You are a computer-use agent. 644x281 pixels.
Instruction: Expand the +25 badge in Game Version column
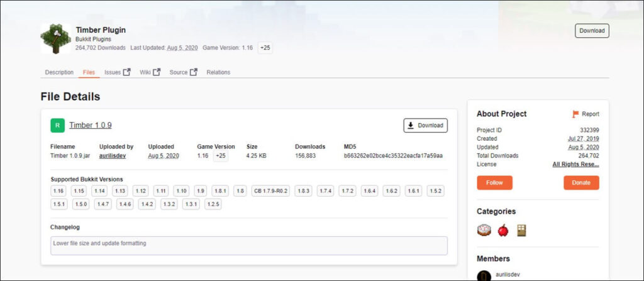pyautogui.click(x=221, y=156)
